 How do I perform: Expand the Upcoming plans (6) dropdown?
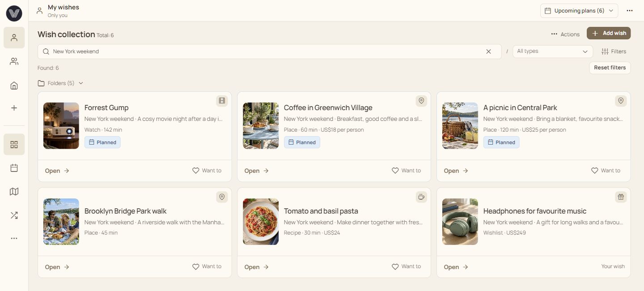click(579, 11)
